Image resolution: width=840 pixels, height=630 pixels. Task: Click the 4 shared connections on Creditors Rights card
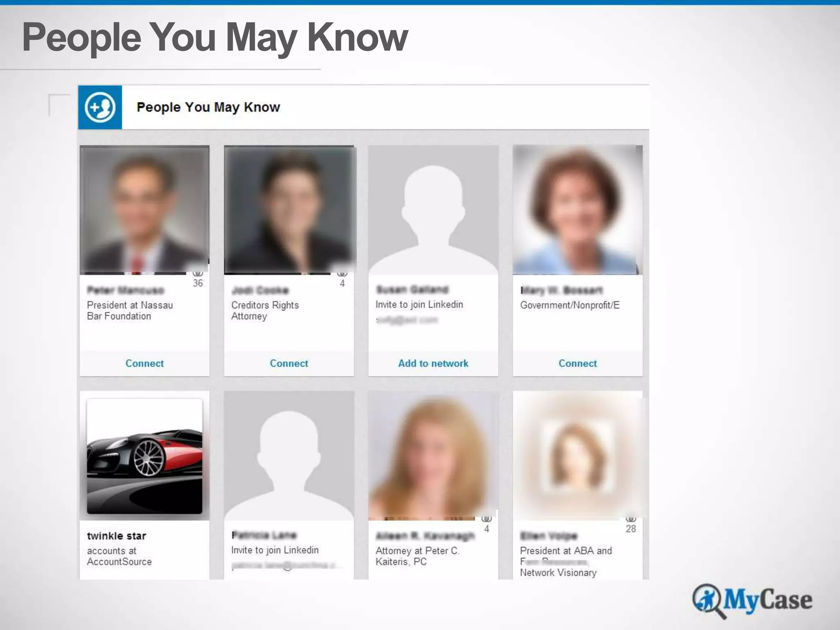(342, 283)
